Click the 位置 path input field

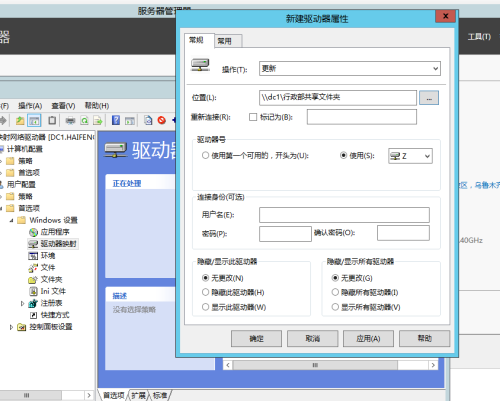[338, 98]
